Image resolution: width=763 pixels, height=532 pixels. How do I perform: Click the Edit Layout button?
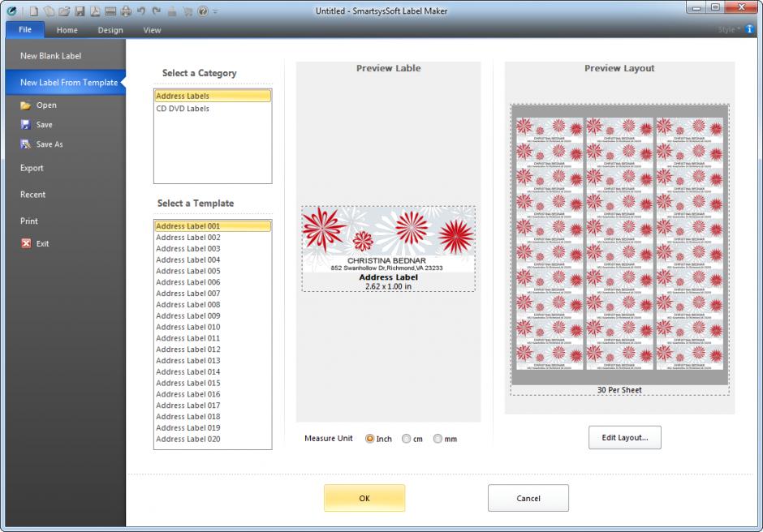(x=624, y=437)
